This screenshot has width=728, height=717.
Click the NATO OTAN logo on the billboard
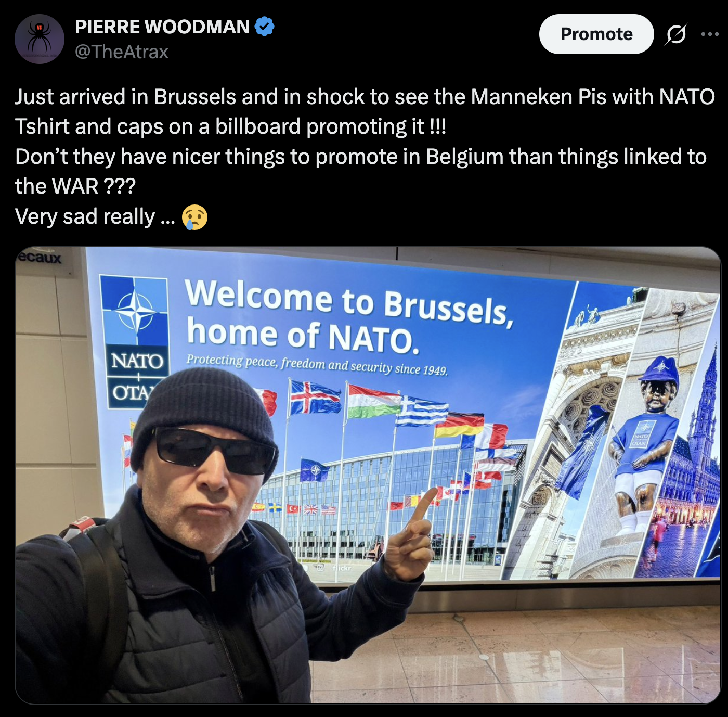tap(135, 341)
